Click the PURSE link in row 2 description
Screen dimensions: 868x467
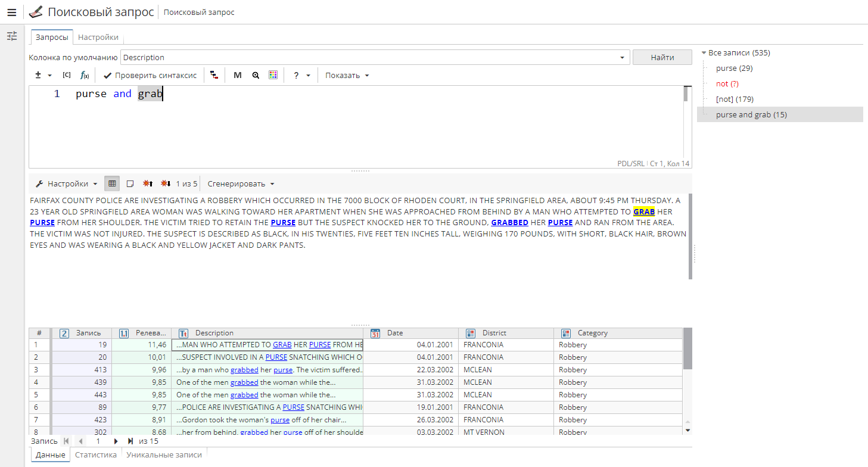(x=276, y=357)
